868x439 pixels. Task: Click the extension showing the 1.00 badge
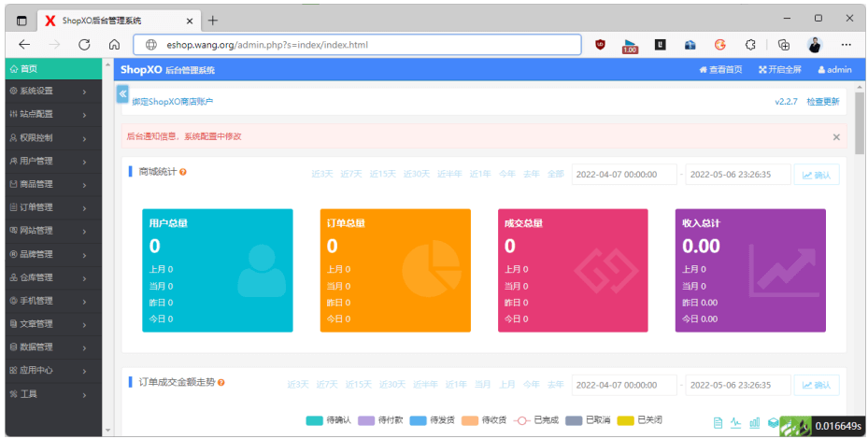click(x=630, y=46)
